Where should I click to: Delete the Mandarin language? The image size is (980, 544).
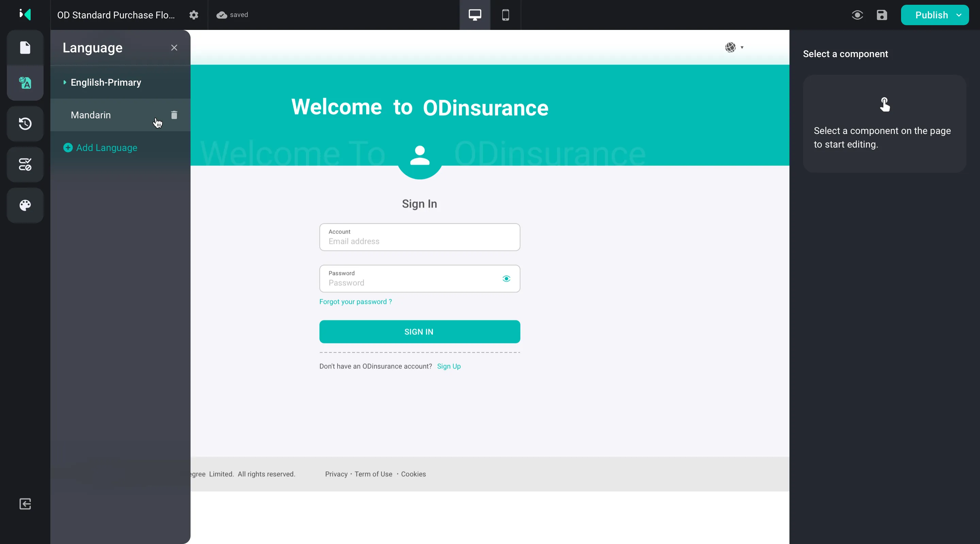click(x=174, y=115)
